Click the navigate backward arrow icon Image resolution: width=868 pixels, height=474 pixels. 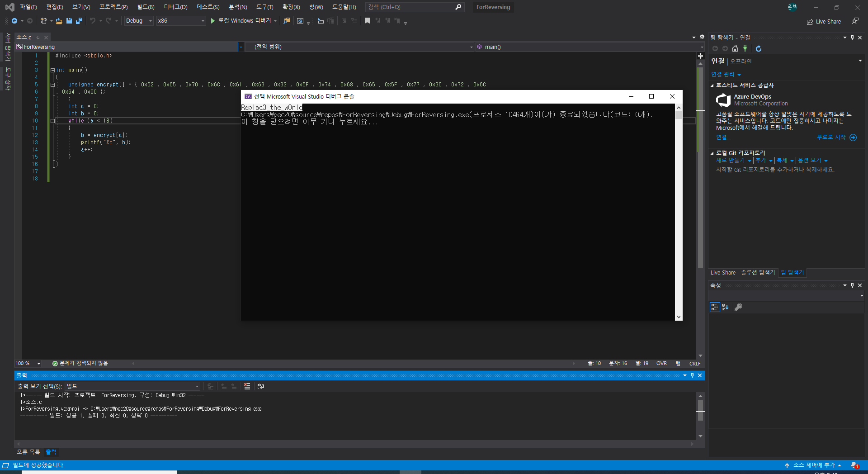(x=14, y=21)
